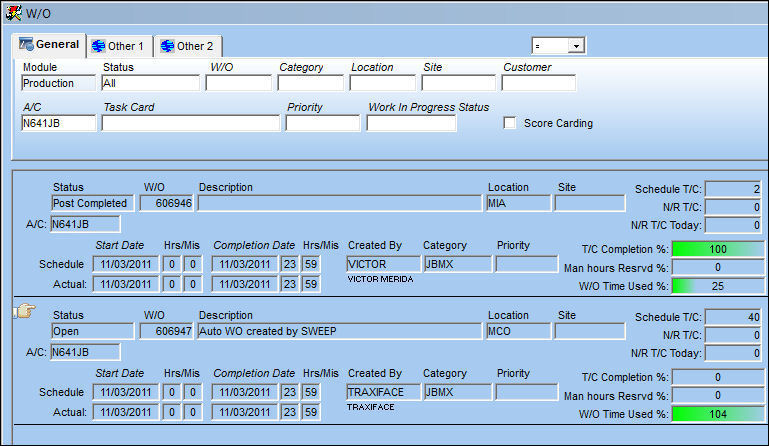769x446 pixels.
Task: Select the work order number 606947 field
Action: [167, 331]
